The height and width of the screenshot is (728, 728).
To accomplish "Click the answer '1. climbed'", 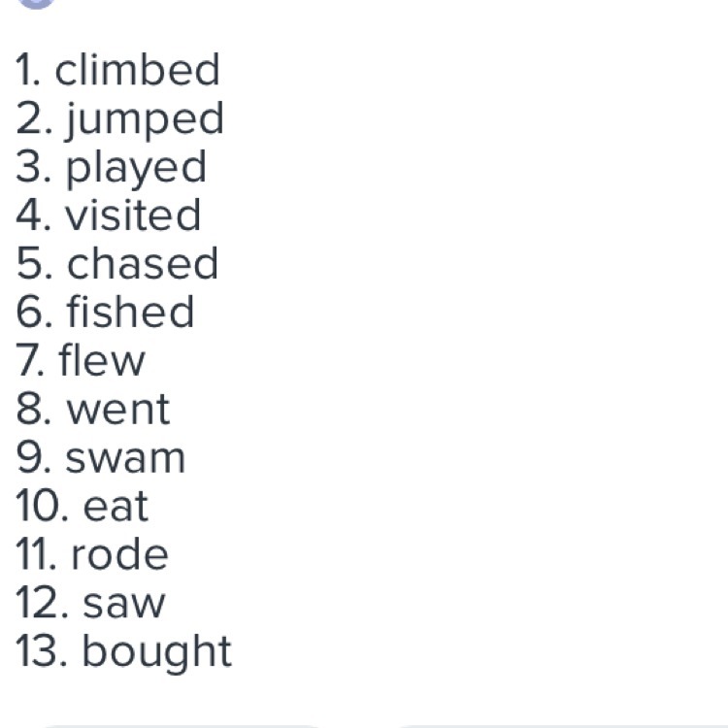I will point(118,71).
